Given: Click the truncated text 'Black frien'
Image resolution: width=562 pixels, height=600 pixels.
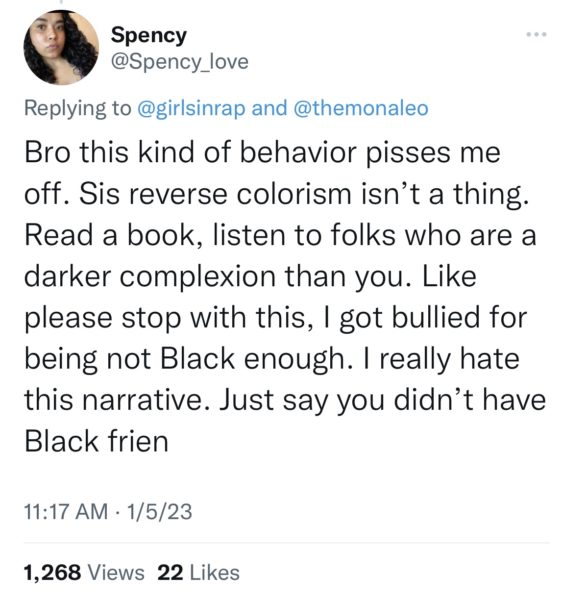Looking at the screenshot, I should [x=96, y=441].
